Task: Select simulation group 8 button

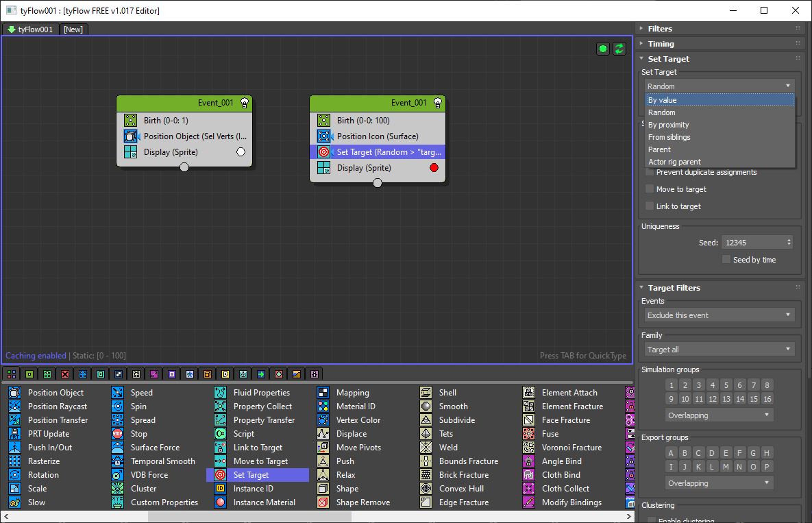Action: click(x=767, y=385)
